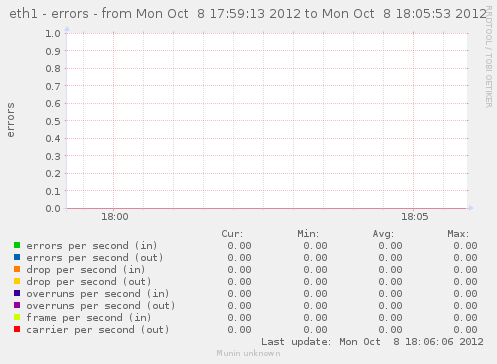Click the red carrier (out) legend swatch
Image resolution: width=497 pixels, height=364 pixels.
click(17, 329)
